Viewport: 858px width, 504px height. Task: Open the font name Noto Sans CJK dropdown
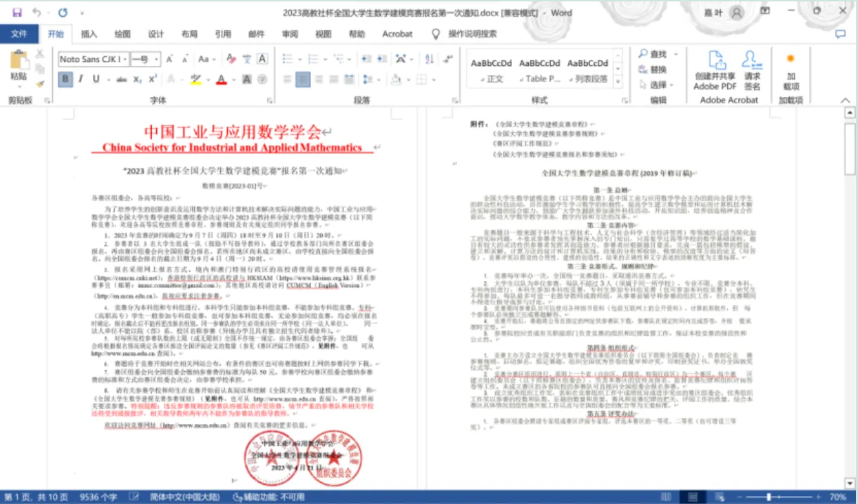click(125, 59)
